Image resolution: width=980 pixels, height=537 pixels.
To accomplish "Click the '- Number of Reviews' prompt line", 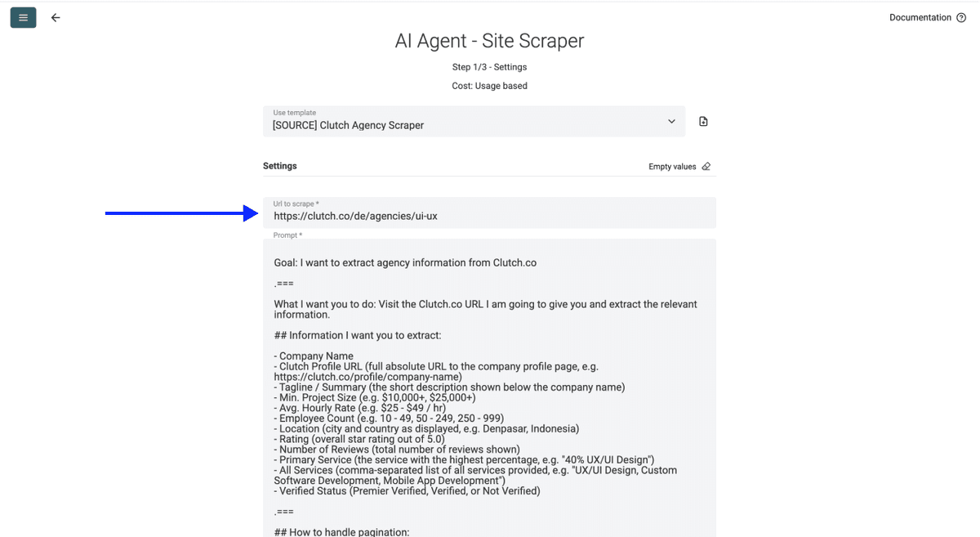I will tap(397, 450).
